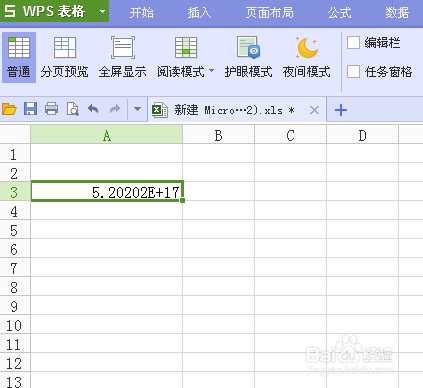This screenshot has width=423, height=388.
Task: Switch to Page Break Preview (分页预览)
Action: 65,57
